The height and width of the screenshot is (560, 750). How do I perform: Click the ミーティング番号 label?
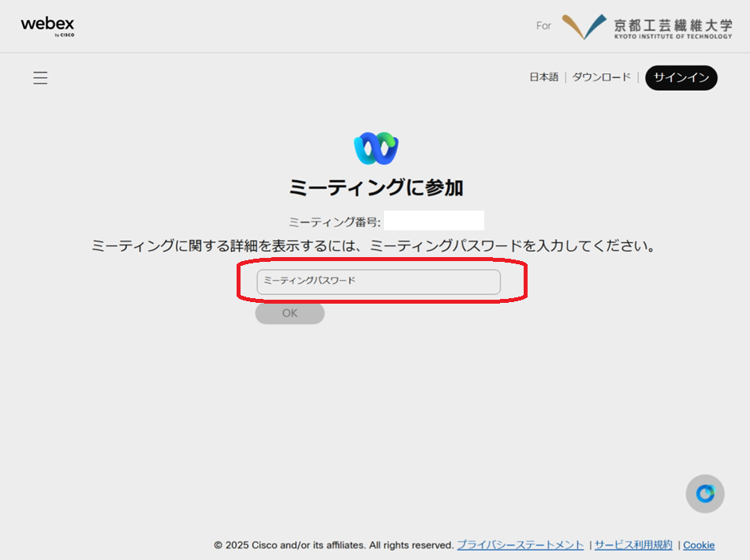pyautogui.click(x=334, y=222)
